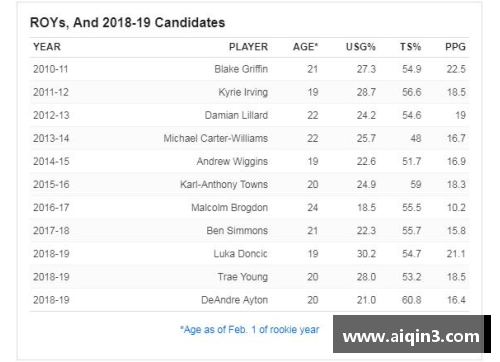Screen dimensions: 500x362
Task: Click the USG% column header
Action: [x=361, y=47]
